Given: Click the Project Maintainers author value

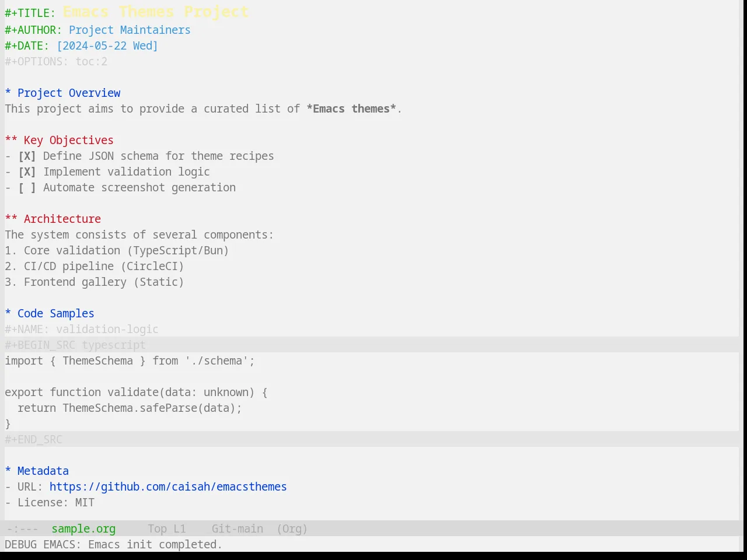Looking at the screenshot, I should click(x=130, y=30).
